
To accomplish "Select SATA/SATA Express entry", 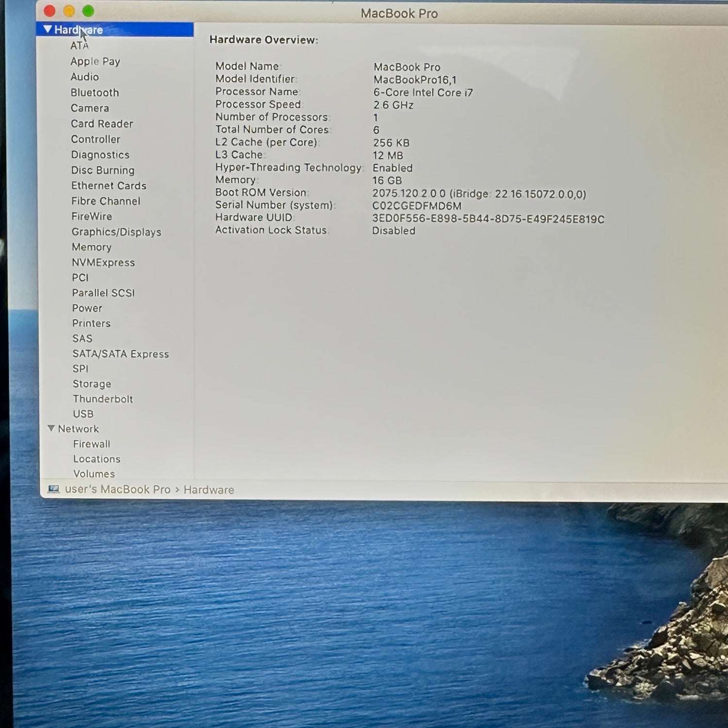I will point(121,353).
